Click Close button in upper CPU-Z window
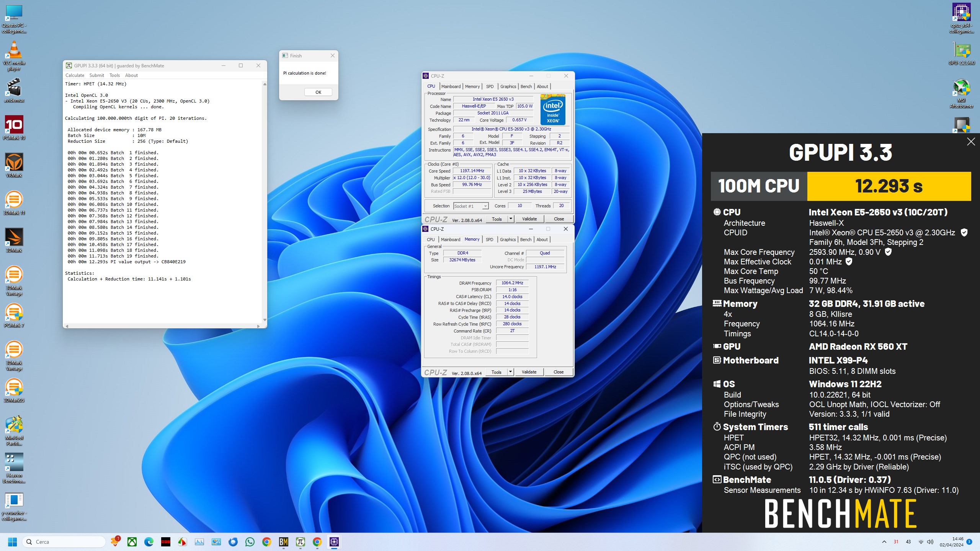Screen dimensions: 980x551 (559, 219)
